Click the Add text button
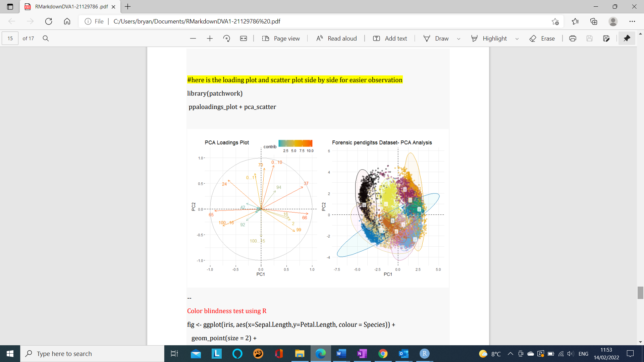 coord(390,39)
